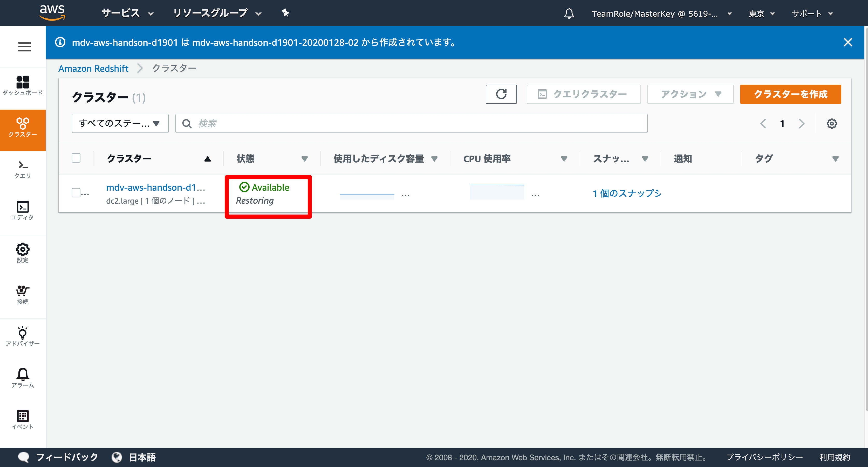Click dc2.large node details text
Screen dimensions: 868x467
tap(155, 201)
